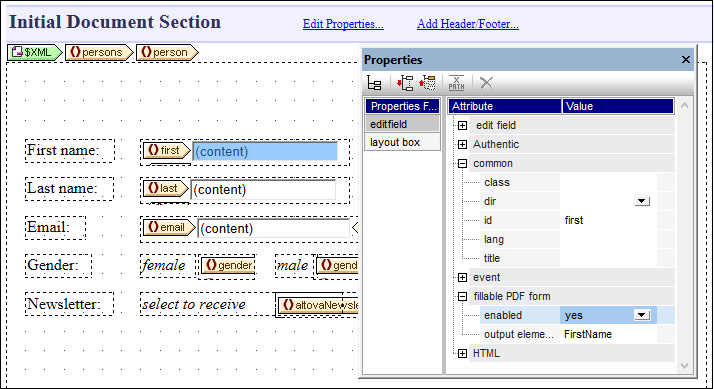Select the gender tag next to female
This screenshot has width=714, height=389.
pyautogui.click(x=228, y=265)
